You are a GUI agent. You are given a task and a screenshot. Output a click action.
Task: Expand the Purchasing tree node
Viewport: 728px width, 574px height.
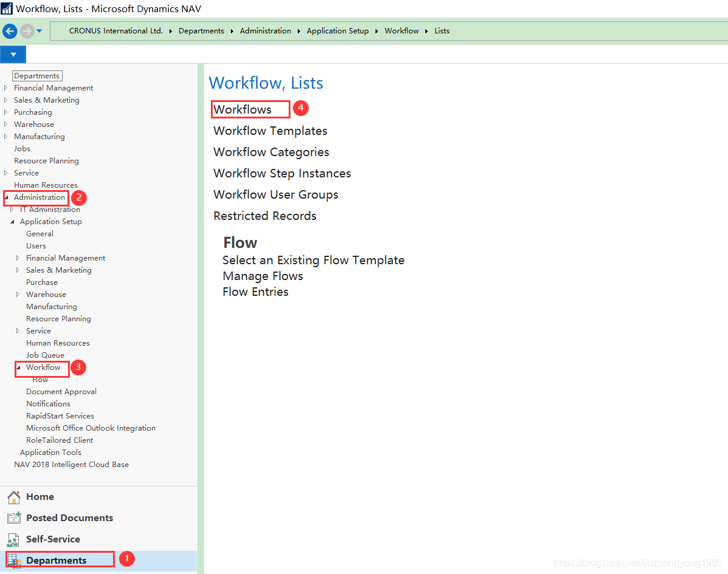click(x=5, y=112)
